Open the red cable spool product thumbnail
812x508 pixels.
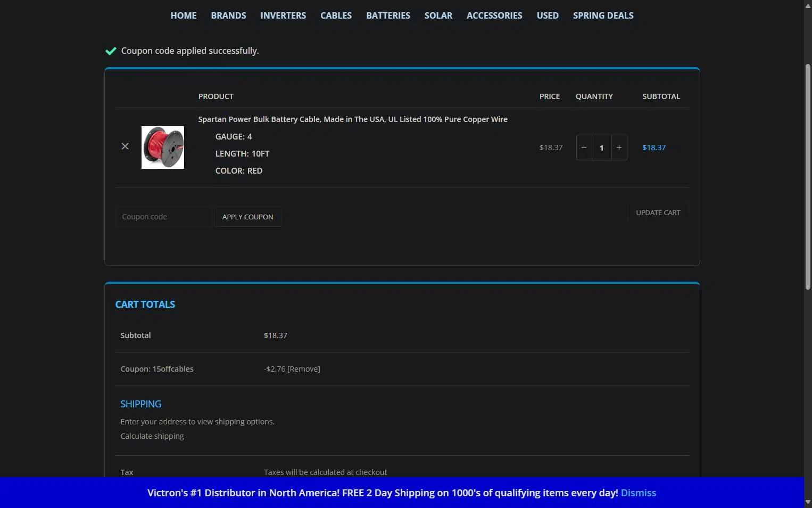click(x=163, y=148)
